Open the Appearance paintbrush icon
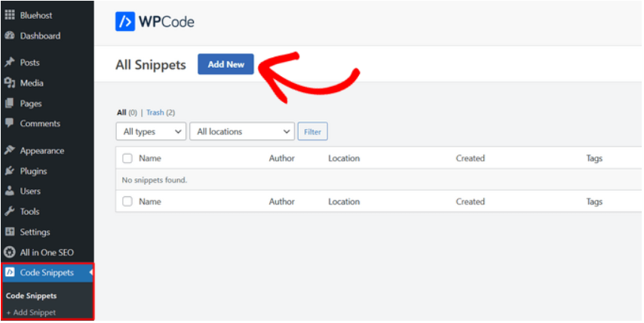644x323 pixels. [10, 150]
